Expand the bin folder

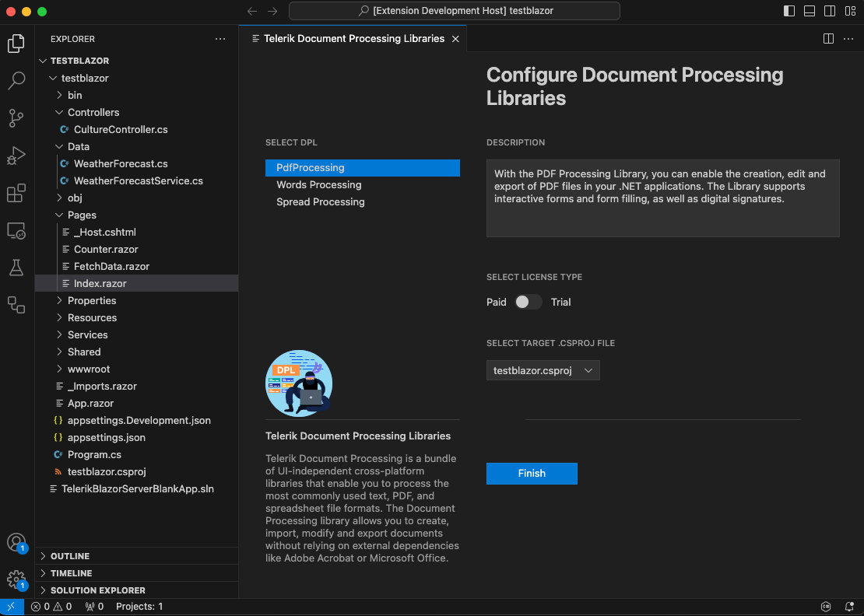[x=137, y=95]
